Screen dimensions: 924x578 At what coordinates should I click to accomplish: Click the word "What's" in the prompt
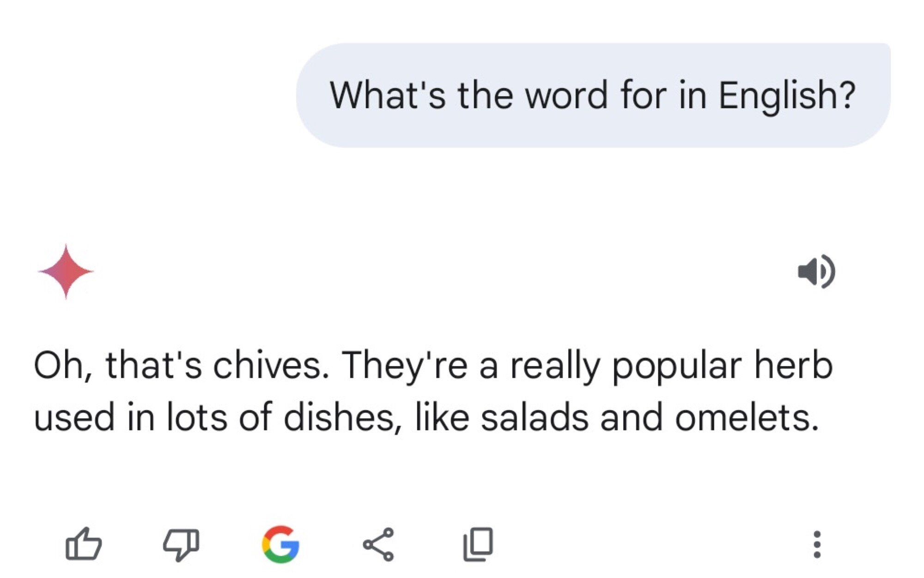388,95
